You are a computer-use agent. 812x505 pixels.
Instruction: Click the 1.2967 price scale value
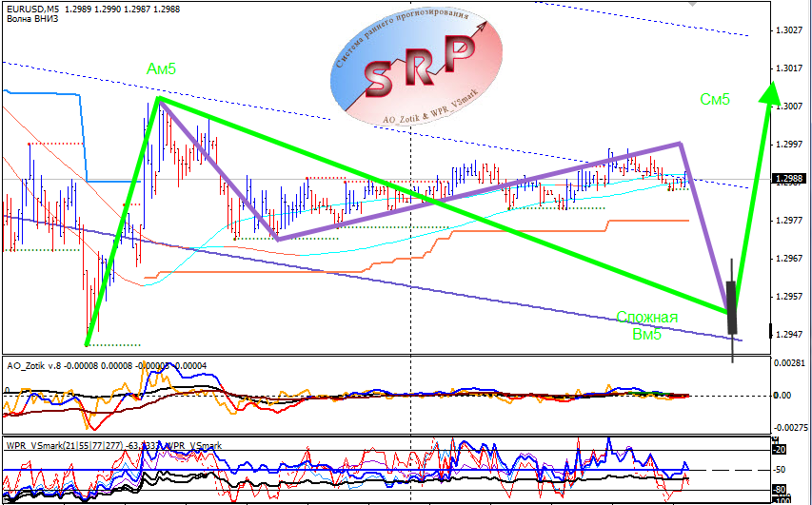click(789, 258)
